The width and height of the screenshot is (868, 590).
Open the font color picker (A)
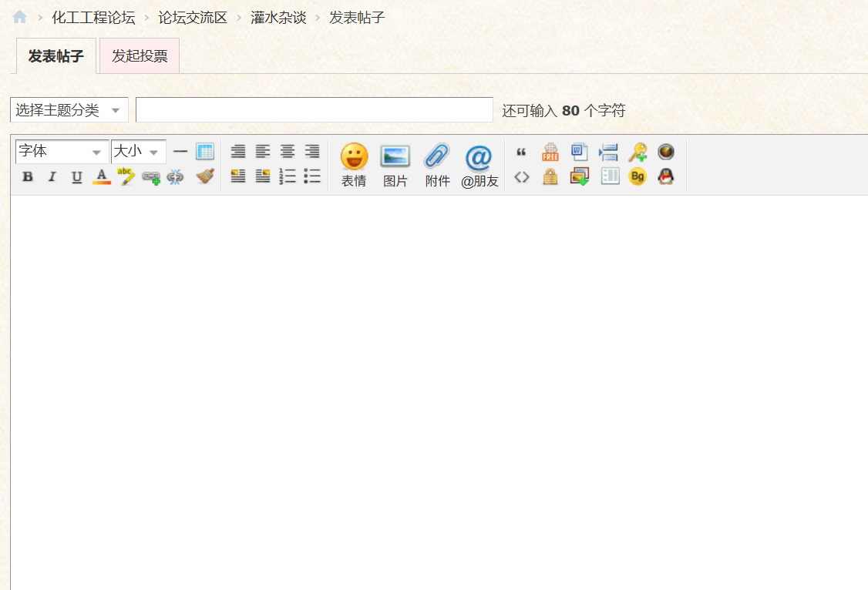[101, 176]
